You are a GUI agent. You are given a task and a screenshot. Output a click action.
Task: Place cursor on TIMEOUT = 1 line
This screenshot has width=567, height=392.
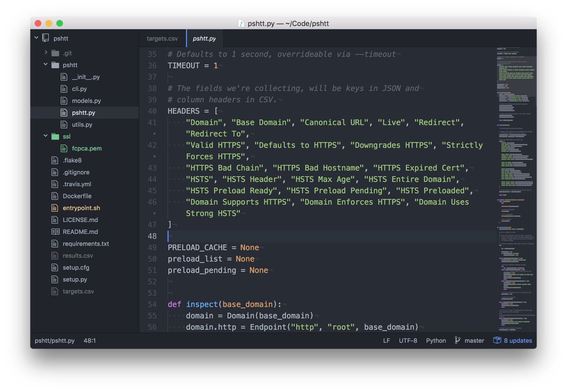193,66
